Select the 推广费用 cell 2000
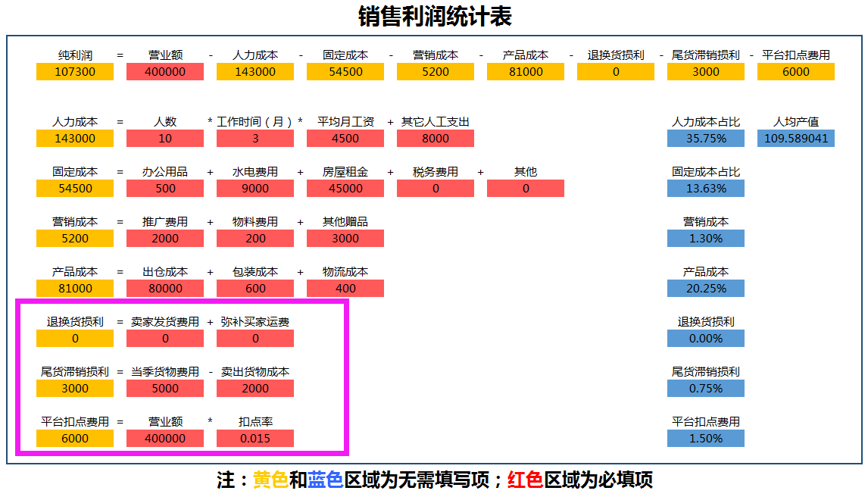The image size is (868, 497). [x=165, y=239]
